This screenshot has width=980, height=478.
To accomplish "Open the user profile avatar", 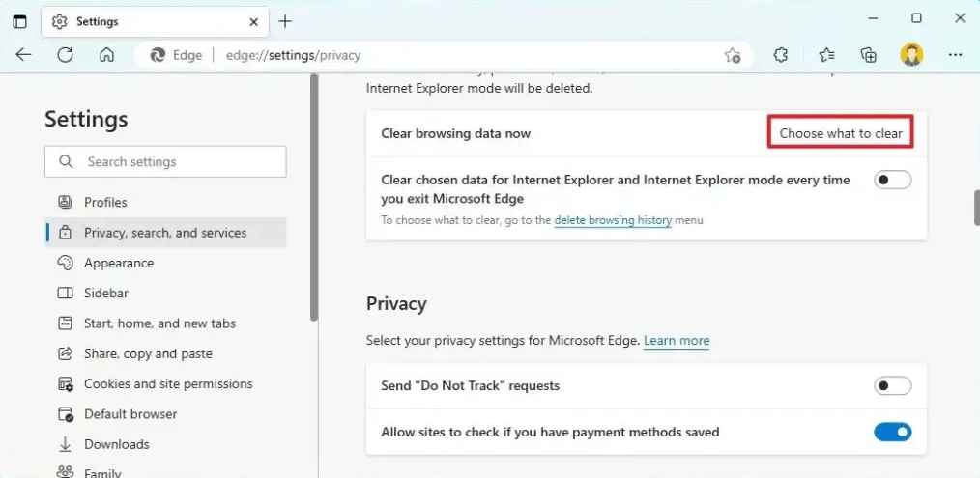I will 911,55.
